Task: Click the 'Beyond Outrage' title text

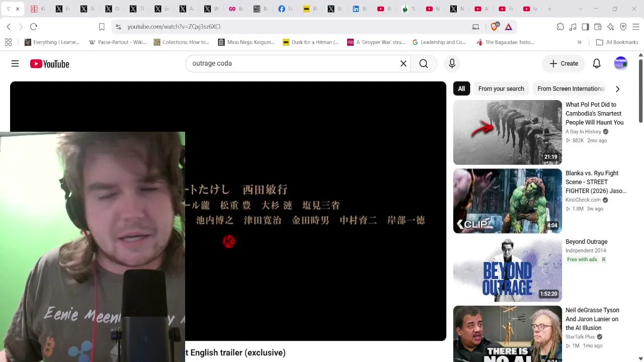Action: coord(587,242)
